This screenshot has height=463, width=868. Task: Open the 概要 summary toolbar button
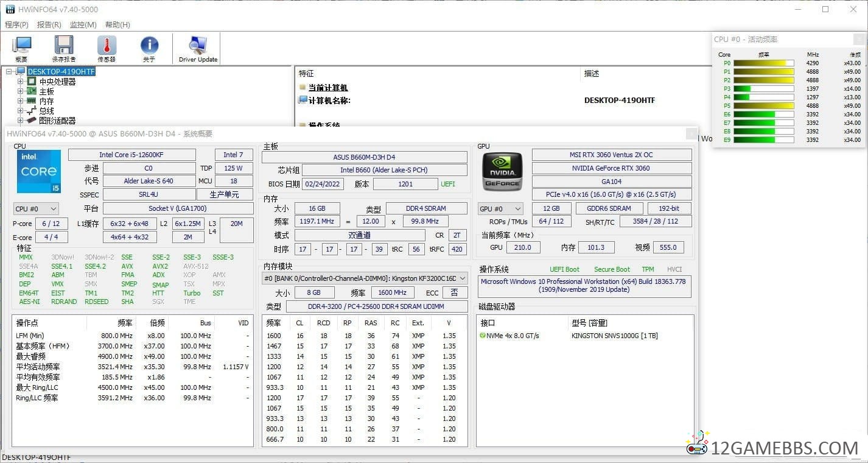point(22,49)
